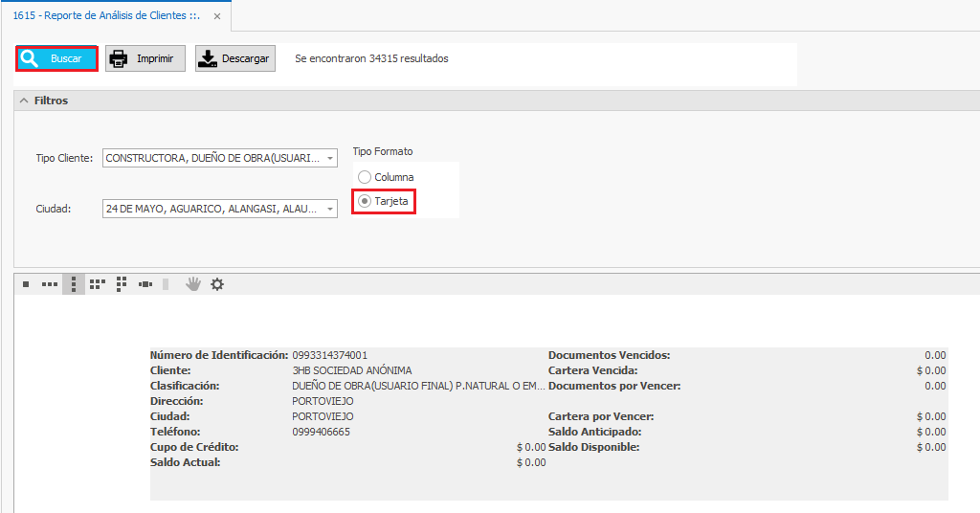
Task: Select horizontal three-page row view icon
Action: 50,284
